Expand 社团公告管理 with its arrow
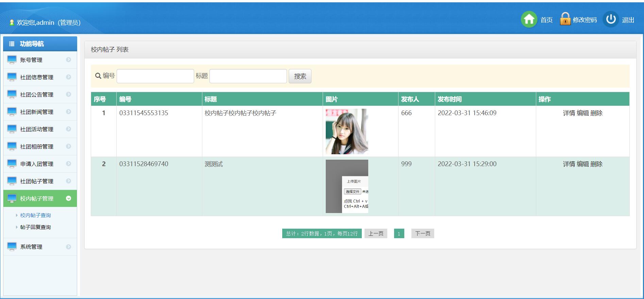Screen dimensions: 644x299 (x=68, y=94)
